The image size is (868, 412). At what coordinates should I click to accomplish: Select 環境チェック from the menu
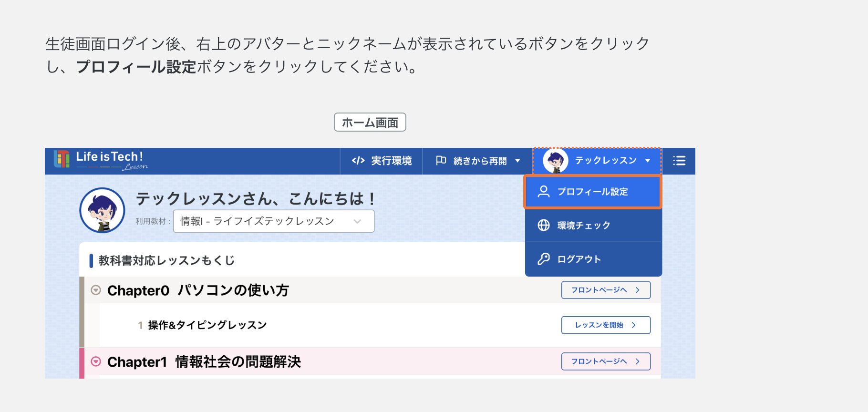click(593, 225)
